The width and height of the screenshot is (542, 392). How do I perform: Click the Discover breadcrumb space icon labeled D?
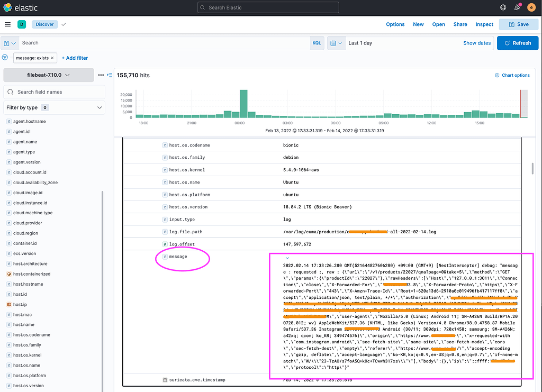coord(22,24)
